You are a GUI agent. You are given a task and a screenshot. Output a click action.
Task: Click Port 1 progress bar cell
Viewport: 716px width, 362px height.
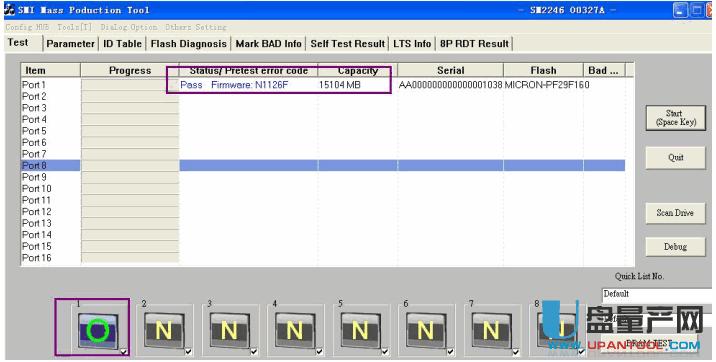point(130,84)
